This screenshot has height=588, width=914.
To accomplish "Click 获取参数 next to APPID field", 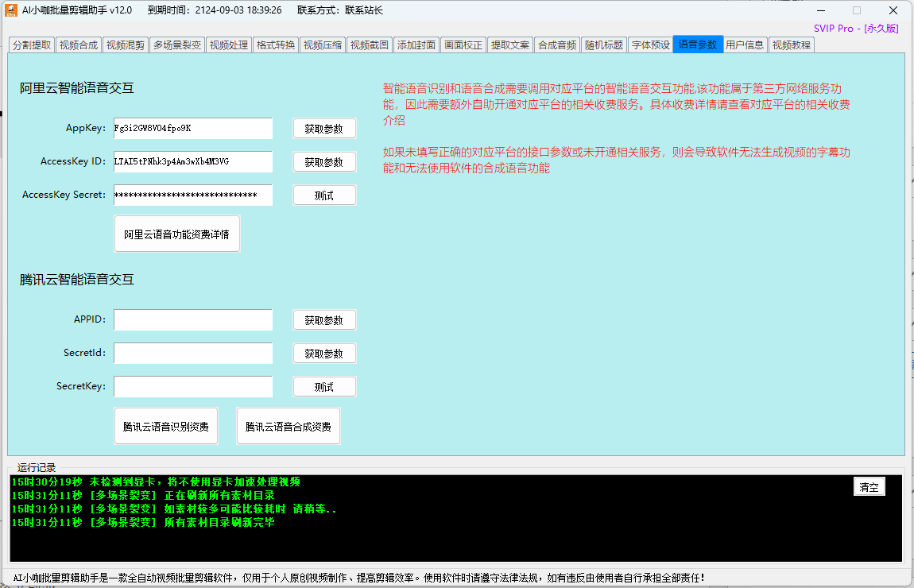I will point(324,320).
